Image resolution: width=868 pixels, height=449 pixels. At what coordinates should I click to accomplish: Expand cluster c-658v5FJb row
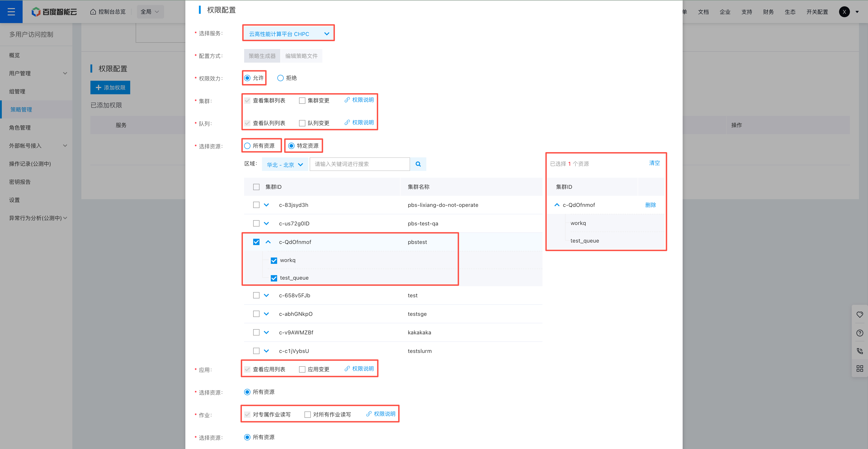click(266, 295)
